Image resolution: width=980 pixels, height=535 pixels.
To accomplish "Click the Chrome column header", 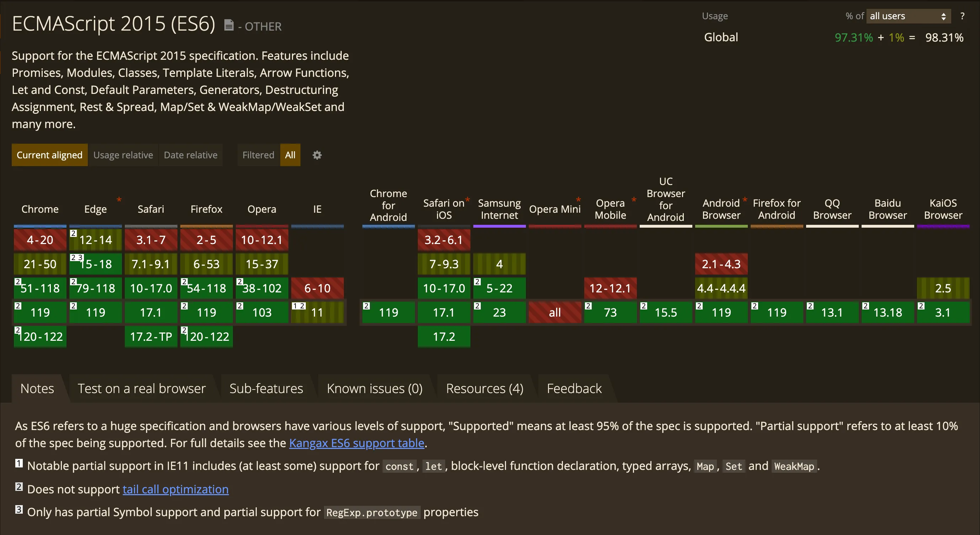I will pos(40,209).
